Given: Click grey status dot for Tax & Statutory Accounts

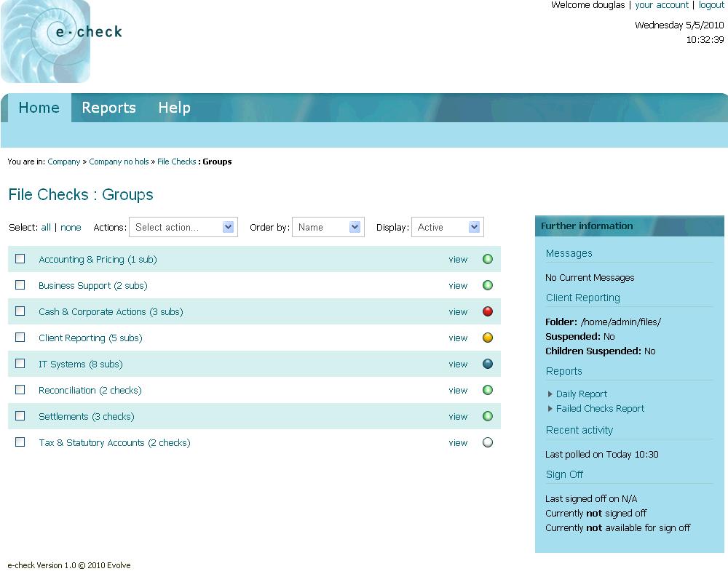Looking at the screenshot, I should [488, 442].
